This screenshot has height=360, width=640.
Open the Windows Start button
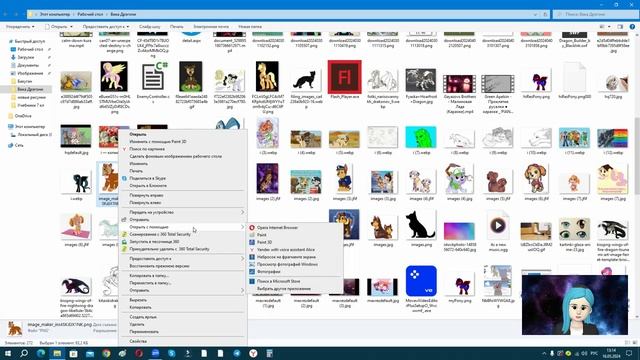tap(7, 353)
